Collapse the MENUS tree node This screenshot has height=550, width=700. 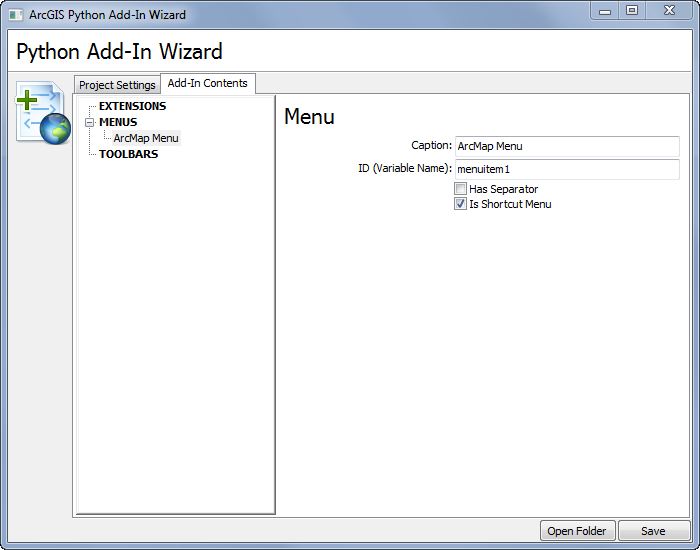point(90,122)
